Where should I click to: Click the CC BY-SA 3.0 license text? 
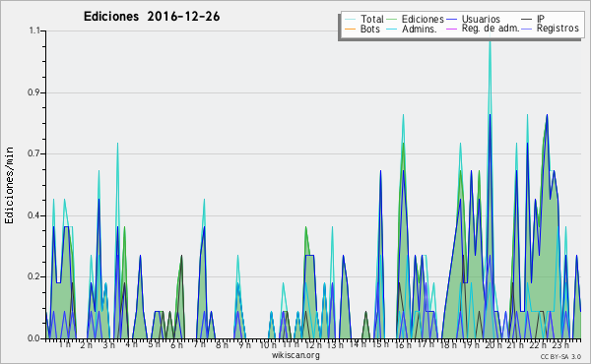point(560,356)
